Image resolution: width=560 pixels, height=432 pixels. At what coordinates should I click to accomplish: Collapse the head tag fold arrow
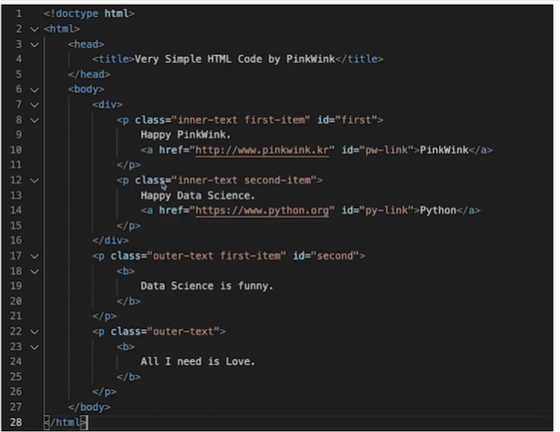point(34,45)
